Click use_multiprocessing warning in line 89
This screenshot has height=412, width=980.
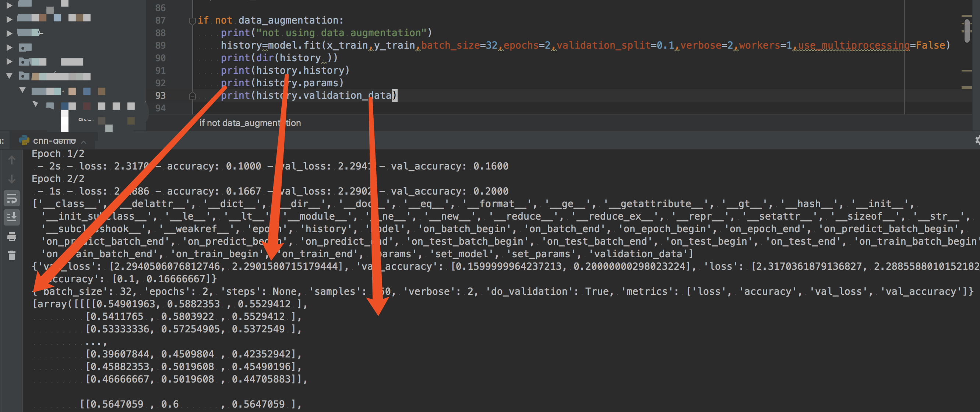(x=853, y=46)
